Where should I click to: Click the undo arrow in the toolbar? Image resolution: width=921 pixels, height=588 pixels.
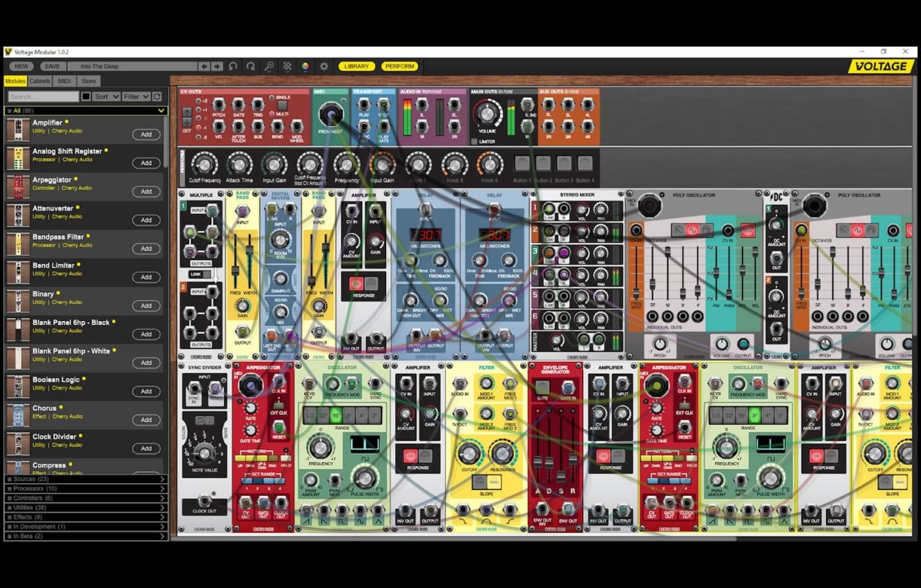[x=232, y=67]
